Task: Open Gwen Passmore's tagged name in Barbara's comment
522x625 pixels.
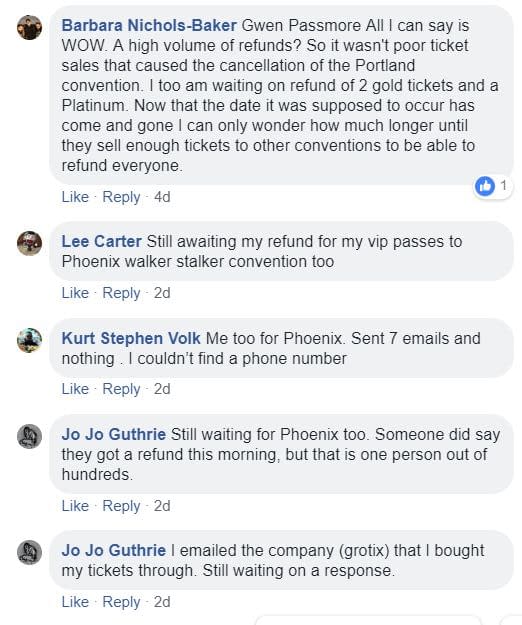Action: [x=302, y=26]
